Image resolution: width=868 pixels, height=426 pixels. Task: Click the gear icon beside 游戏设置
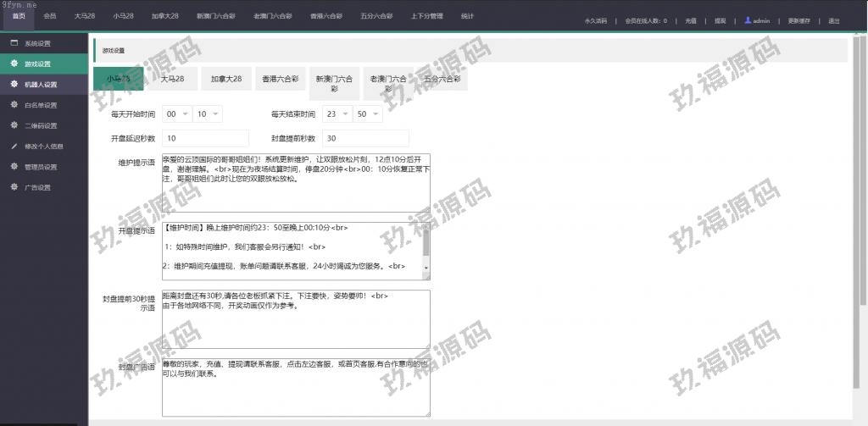[14, 64]
